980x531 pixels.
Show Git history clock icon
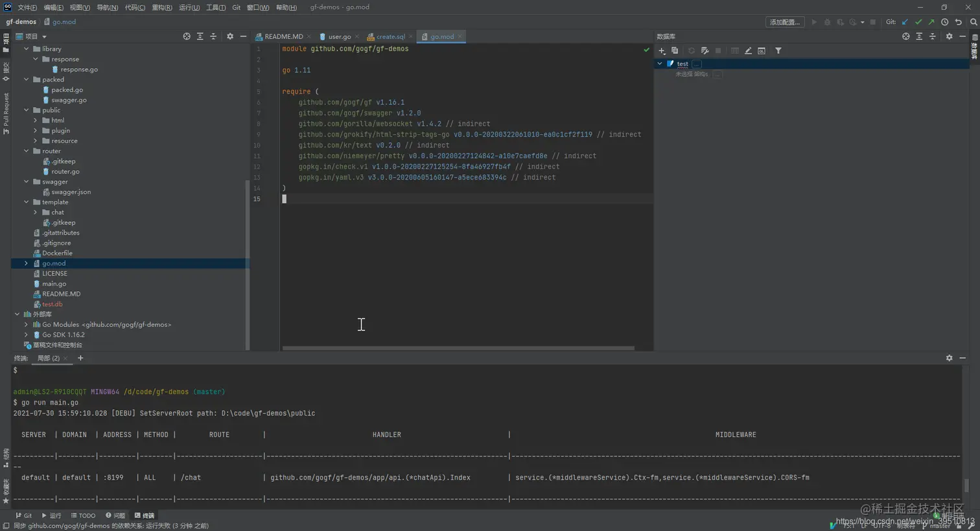945,22
